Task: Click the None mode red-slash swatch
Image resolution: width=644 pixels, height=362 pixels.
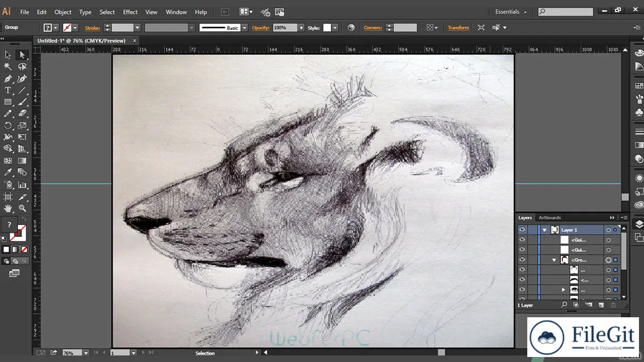Action: pyautogui.click(x=24, y=249)
